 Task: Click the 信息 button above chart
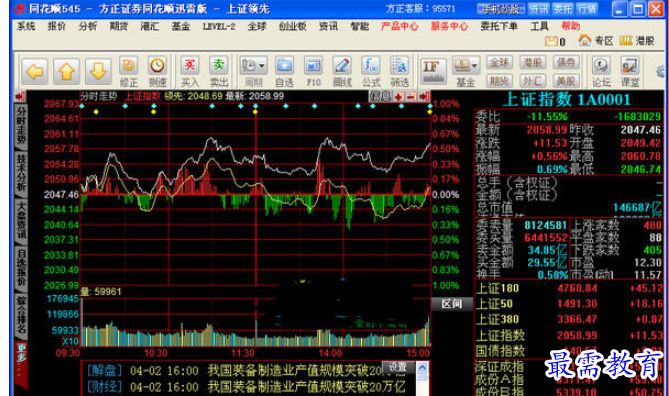pos(380,96)
